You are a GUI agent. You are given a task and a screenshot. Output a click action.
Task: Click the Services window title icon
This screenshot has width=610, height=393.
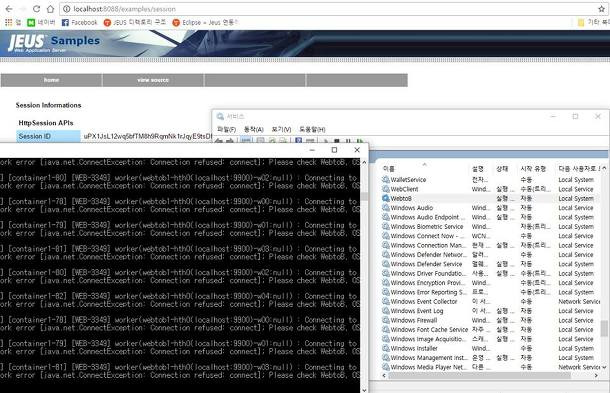pyautogui.click(x=221, y=116)
